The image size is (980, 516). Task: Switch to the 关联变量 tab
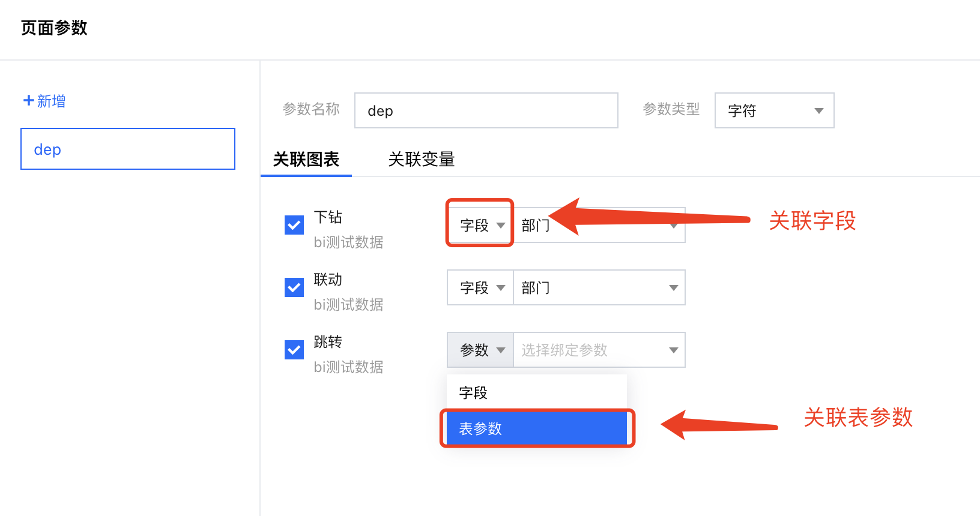pos(421,160)
